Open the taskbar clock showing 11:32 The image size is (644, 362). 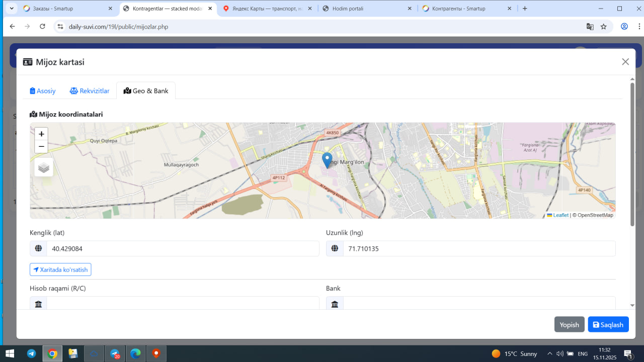pos(604,353)
